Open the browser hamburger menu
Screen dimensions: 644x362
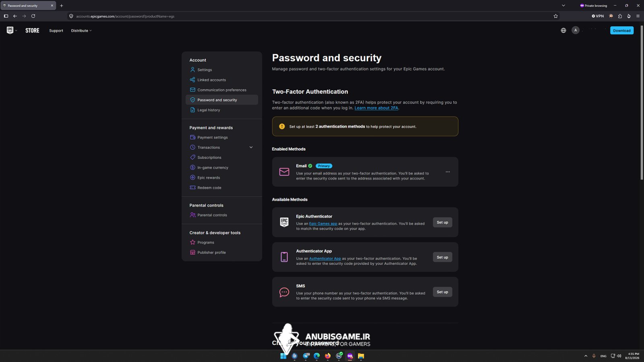[638, 16]
